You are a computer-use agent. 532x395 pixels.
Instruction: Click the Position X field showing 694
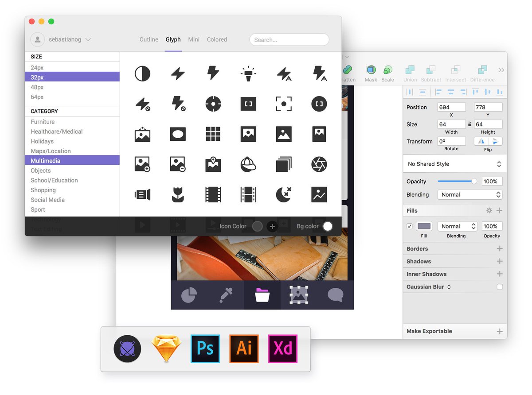click(451, 107)
